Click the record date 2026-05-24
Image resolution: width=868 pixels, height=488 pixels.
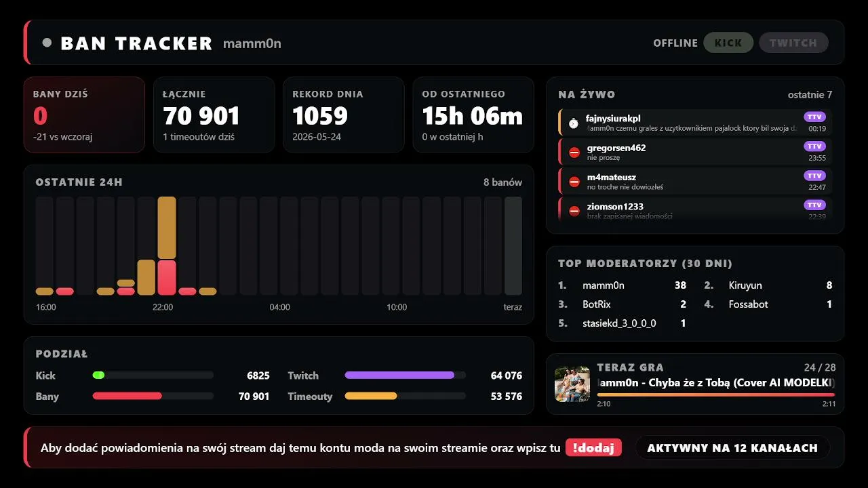[318, 137]
